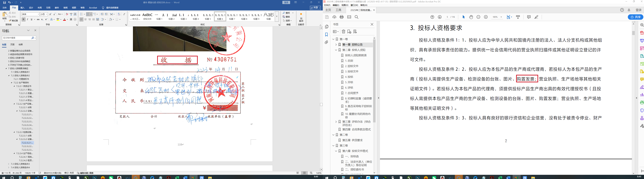Switch to the 工具 tab in Acrobat
Image resolution: width=644 pixels, height=179 pixels.
pos(339,10)
